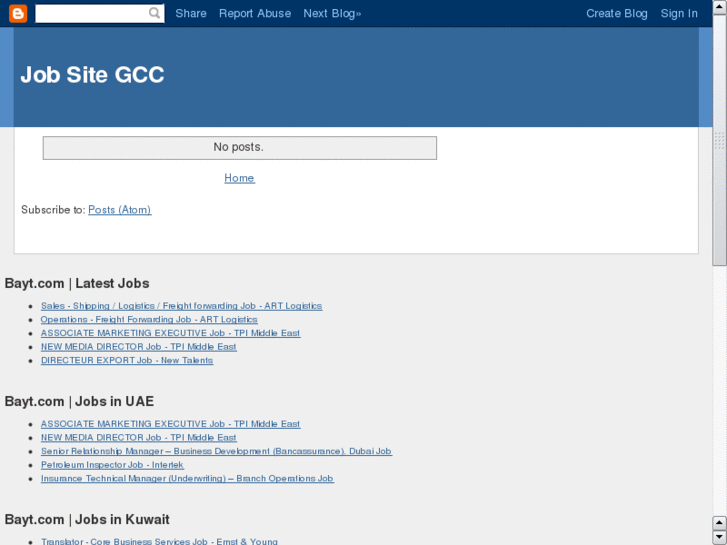Viewport: 727px width, 545px height.
Task: Open the Posts (Atom) feed link
Action: pyautogui.click(x=120, y=210)
